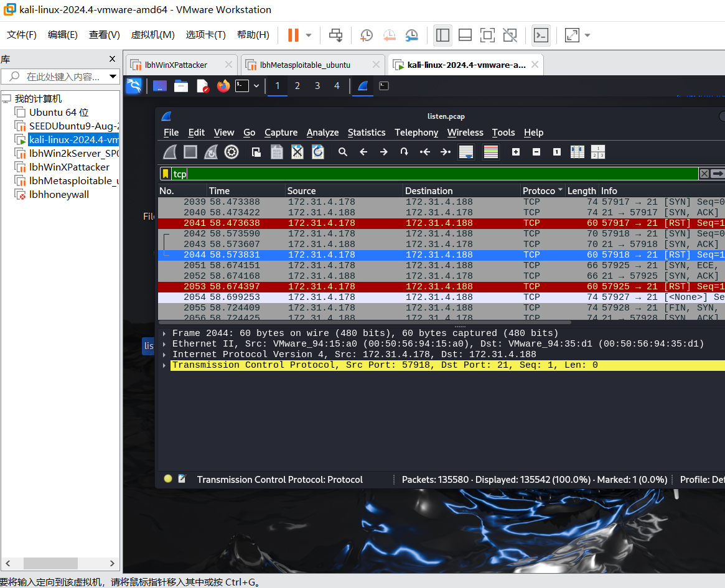Open the Wireless menu
Screen dimensions: 725x588
click(x=465, y=133)
